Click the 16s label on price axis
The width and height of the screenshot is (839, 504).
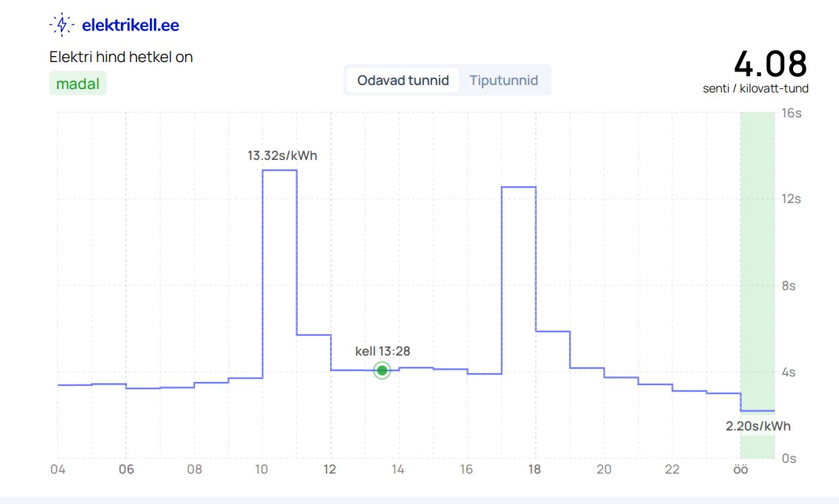pyautogui.click(x=790, y=113)
